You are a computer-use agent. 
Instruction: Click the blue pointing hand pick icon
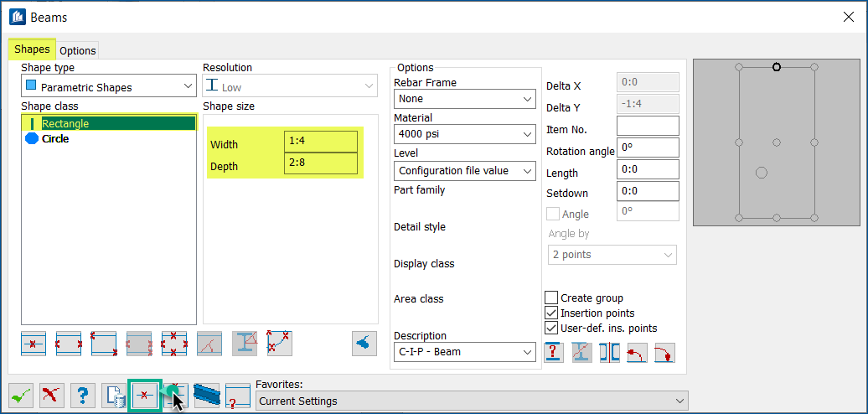click(364, 344)
